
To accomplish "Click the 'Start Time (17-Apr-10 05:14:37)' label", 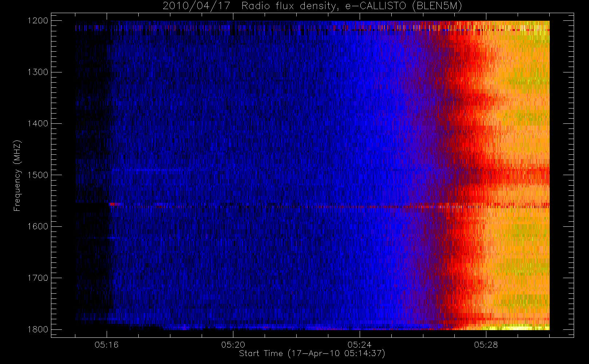I will click(x=312, y=353).
